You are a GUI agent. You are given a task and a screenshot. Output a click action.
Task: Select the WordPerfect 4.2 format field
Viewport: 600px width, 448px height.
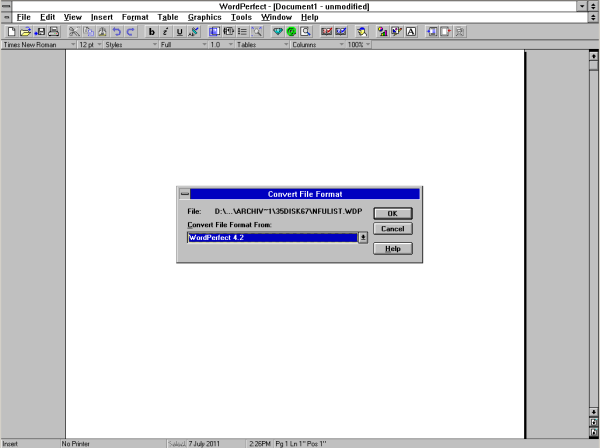tap(272, 238)
